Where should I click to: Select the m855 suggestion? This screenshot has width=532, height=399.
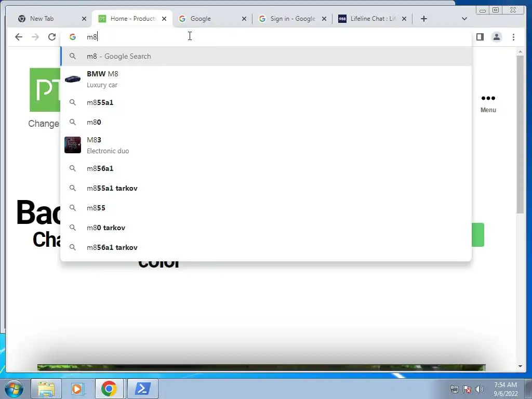[x=266, y=208]
